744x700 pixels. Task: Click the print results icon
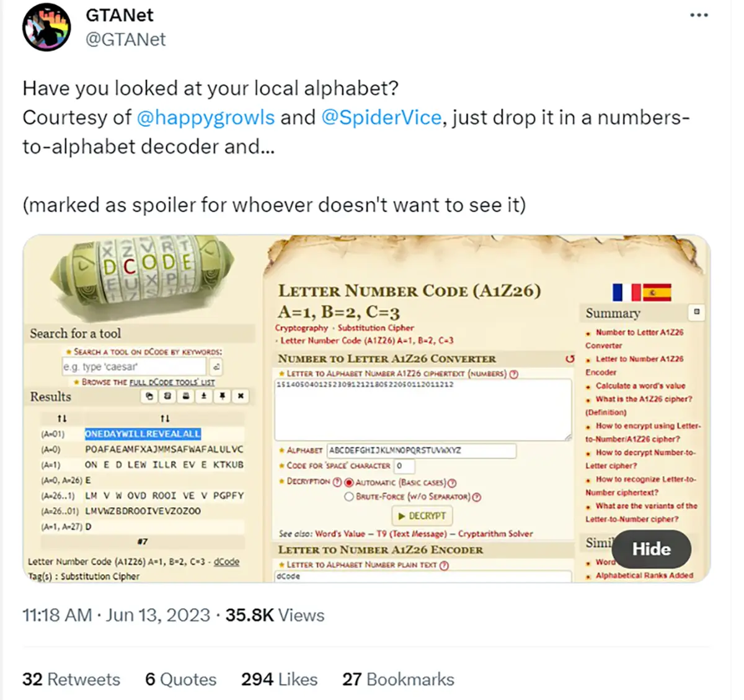click(185, 396)
